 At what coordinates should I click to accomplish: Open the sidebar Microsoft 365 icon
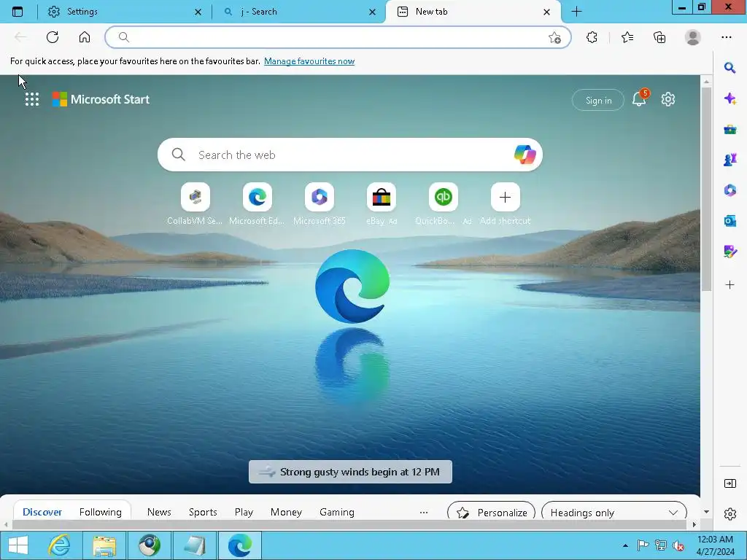pyautogui.click(x=729, y=190)
